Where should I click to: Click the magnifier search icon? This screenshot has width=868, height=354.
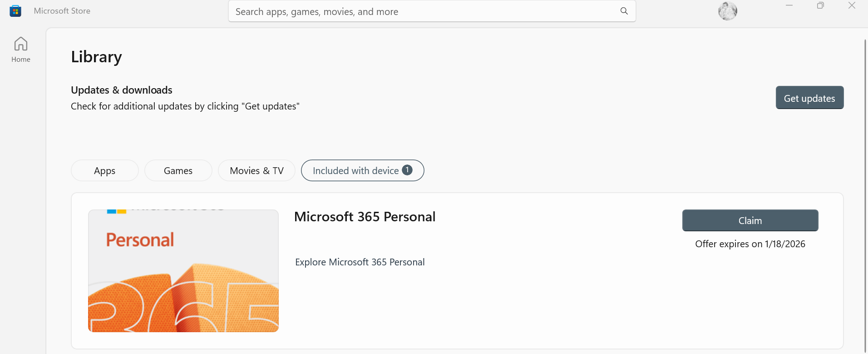(x=624, y=11)
